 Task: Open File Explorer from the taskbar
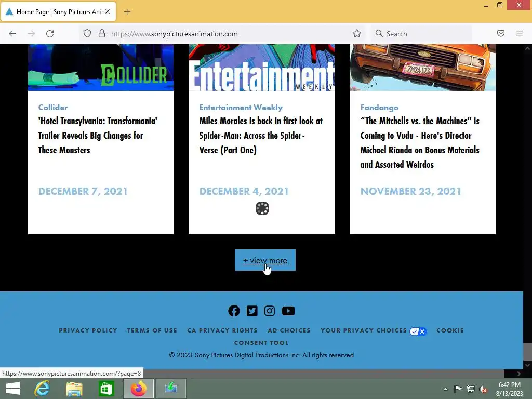[74, 389]
